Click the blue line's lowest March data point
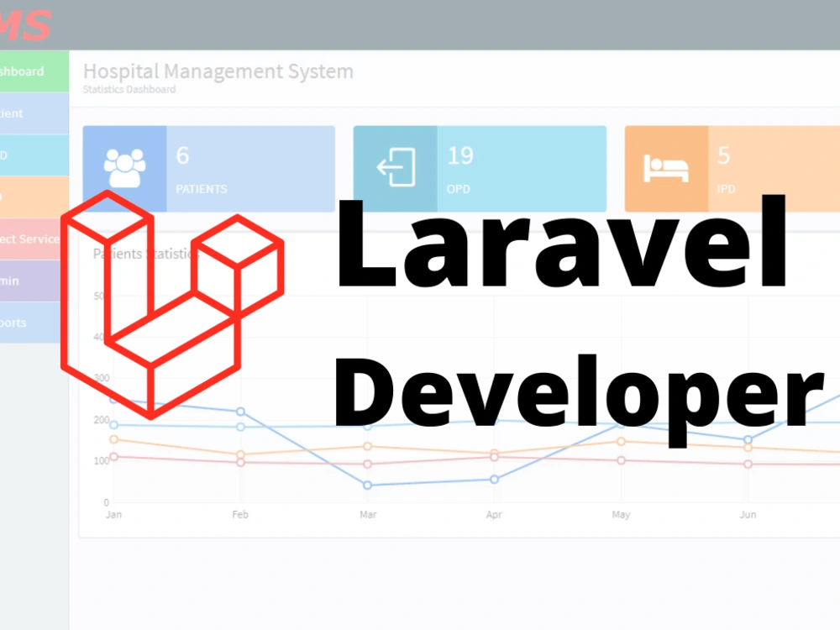Viewport: 840px width, 630px height. point(368,486)
